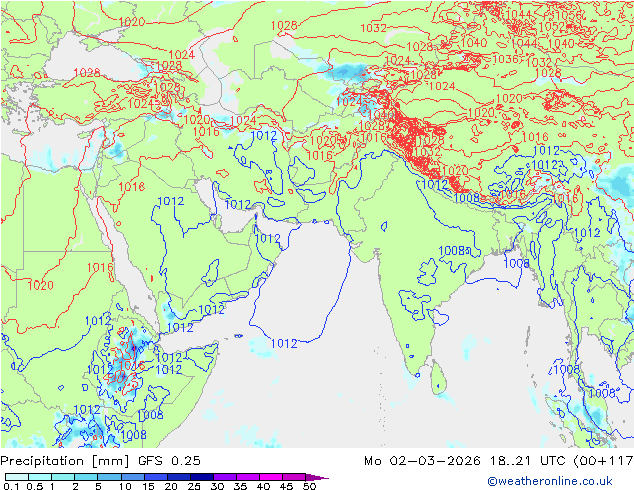Click the over-50 mm arrow tip of legend

point(317,477)
